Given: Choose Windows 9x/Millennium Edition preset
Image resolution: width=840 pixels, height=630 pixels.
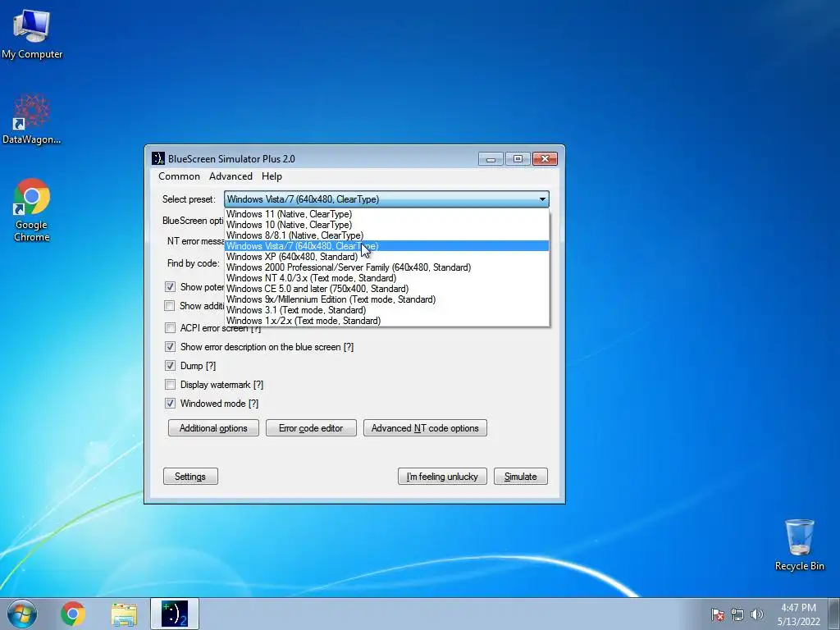Looking at the screenshot, I should coord(387,299).
